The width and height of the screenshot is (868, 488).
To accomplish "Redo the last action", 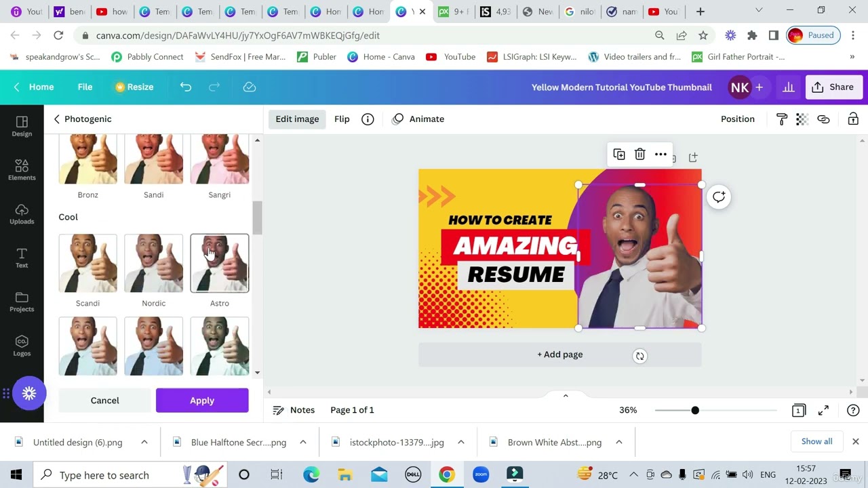I will pos(214,87).
